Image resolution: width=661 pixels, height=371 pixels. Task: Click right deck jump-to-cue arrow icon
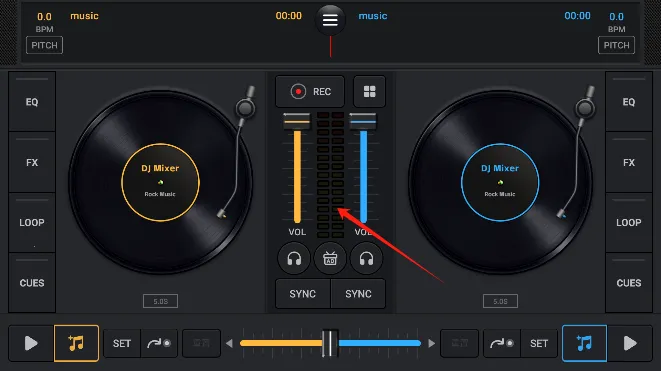click(x=502, y=343)
